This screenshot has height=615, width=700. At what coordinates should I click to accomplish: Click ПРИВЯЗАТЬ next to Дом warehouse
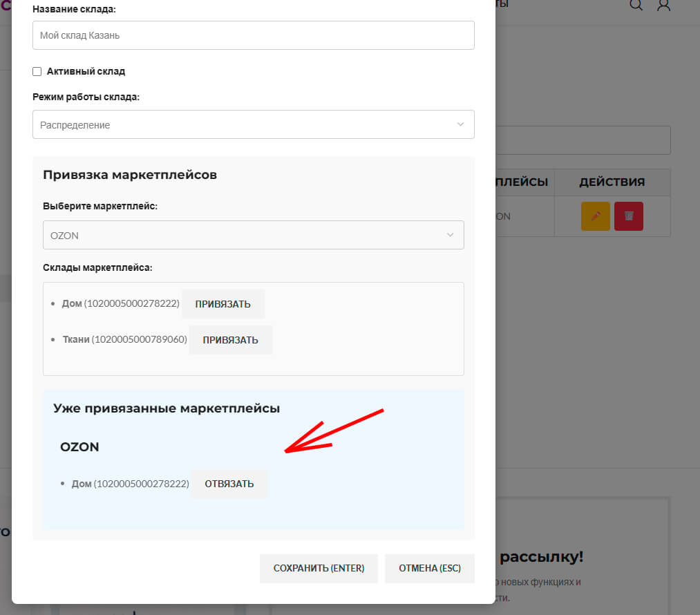click(223, 304)
